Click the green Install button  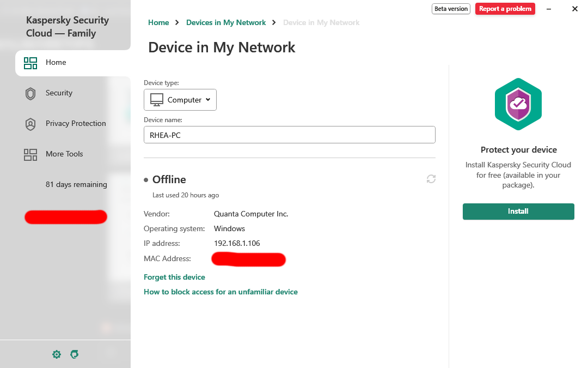[x=518, y=212]
